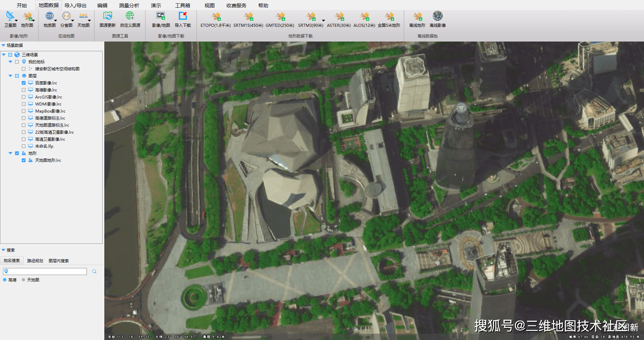Open the 测量分析 tab
Screen dimensions: 644x340
(x=129, y=5)
